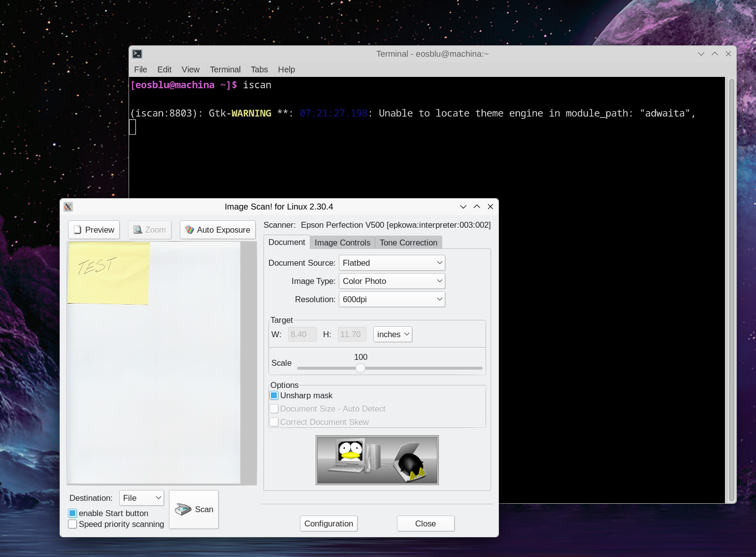Screen dimensions: 756x557
Task: Maximize the Image Scan window
Action: [x=477, y=207]
